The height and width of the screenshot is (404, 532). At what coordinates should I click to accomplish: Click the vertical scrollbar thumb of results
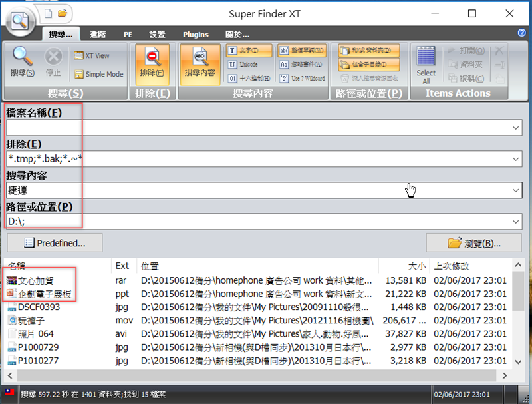tap(518, 291)
